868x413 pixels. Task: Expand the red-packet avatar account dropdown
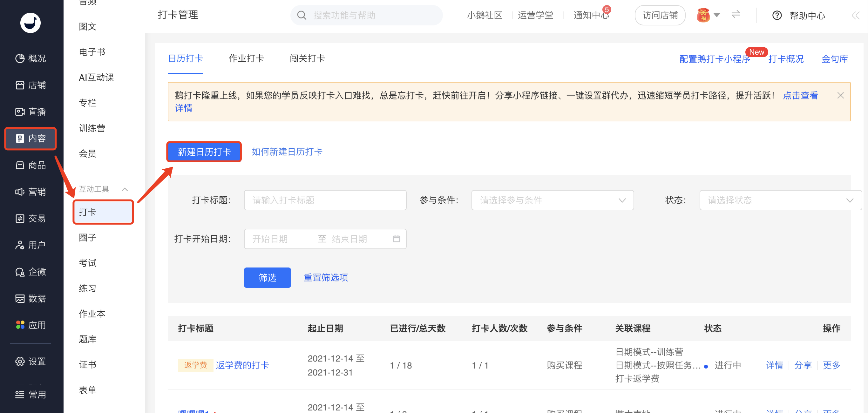pos(717,15)
